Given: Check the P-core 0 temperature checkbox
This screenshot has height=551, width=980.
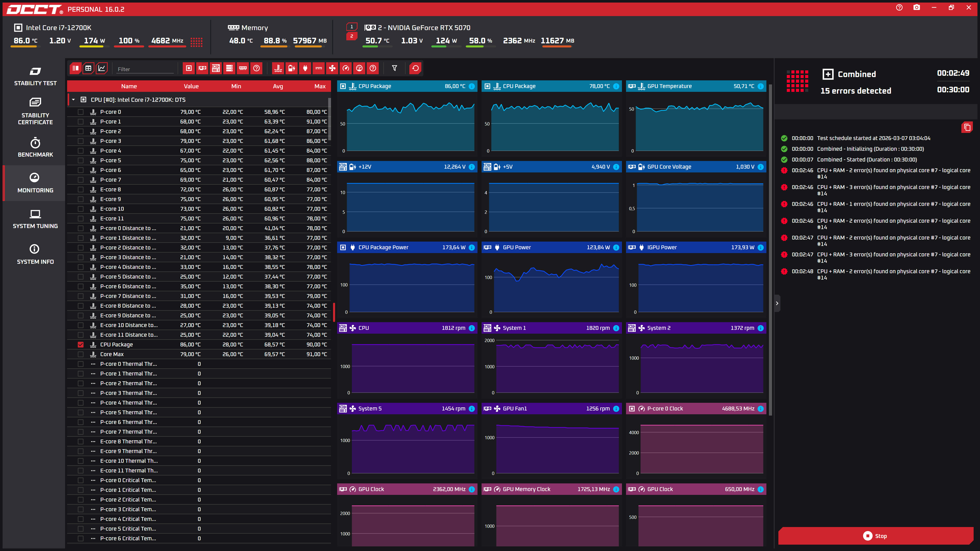Looking at the screenshot, I should tap(81, 112).
